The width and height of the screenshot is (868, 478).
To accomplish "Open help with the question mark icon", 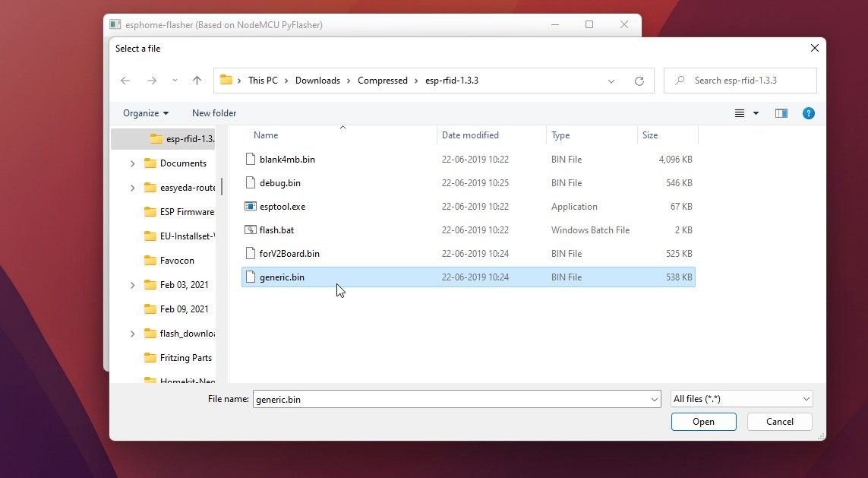I will pyautogui.click(x=808, y=113).
